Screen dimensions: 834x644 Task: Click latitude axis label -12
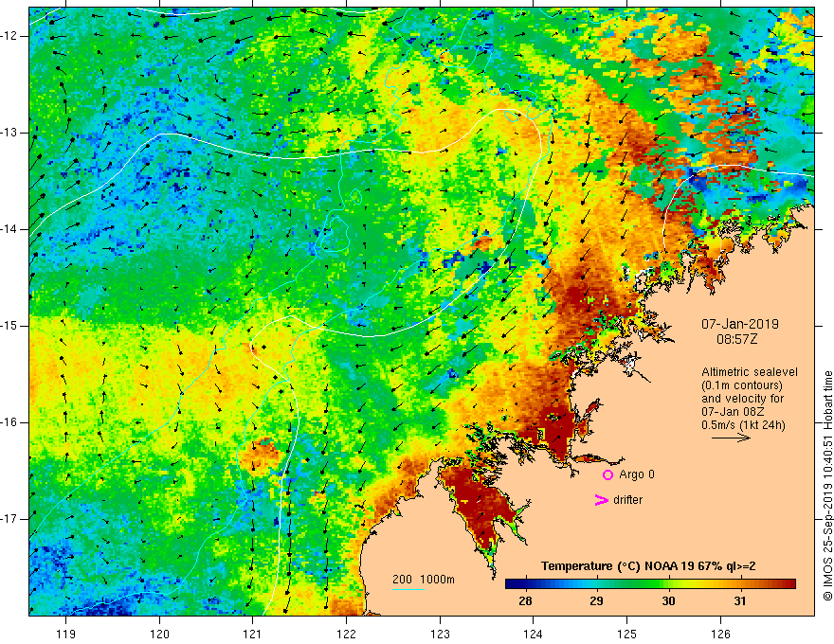pos(10,36)
